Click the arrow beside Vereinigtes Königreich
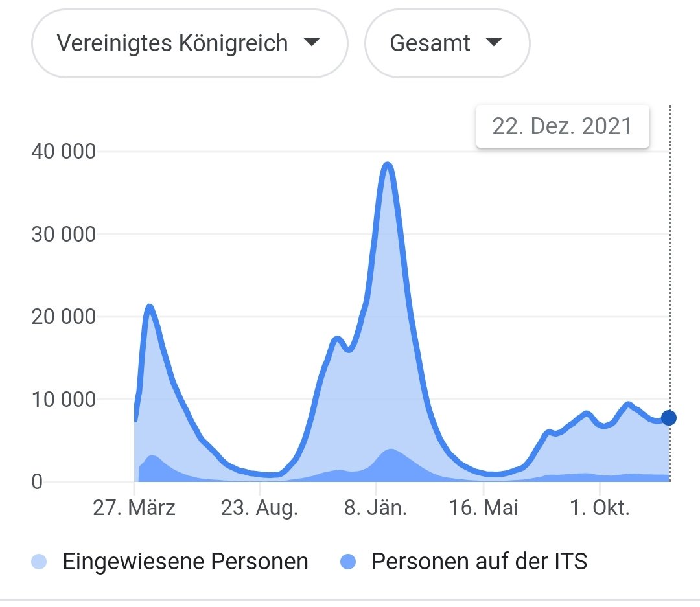 [312, 42]
